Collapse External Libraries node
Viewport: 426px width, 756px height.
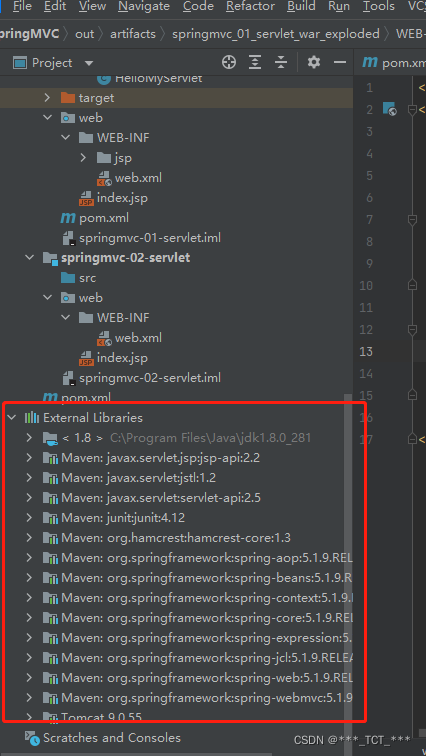[x=11, y=418]
